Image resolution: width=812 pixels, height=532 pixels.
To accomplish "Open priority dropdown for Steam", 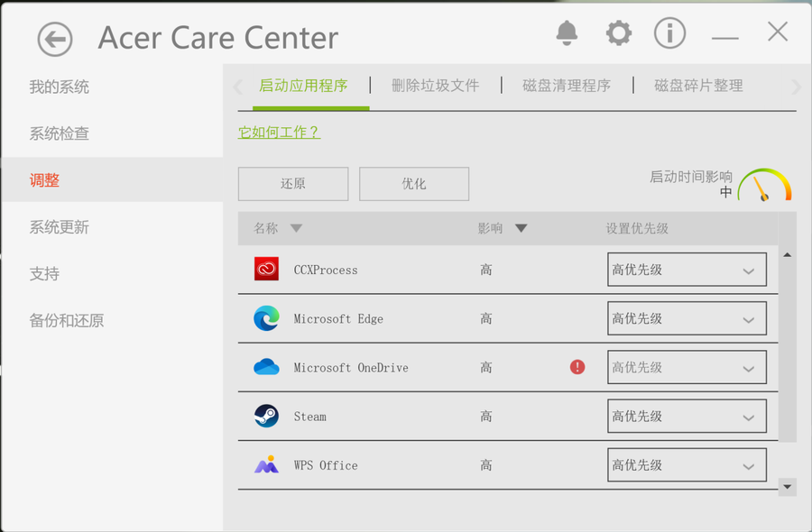I will pos(687,416).
